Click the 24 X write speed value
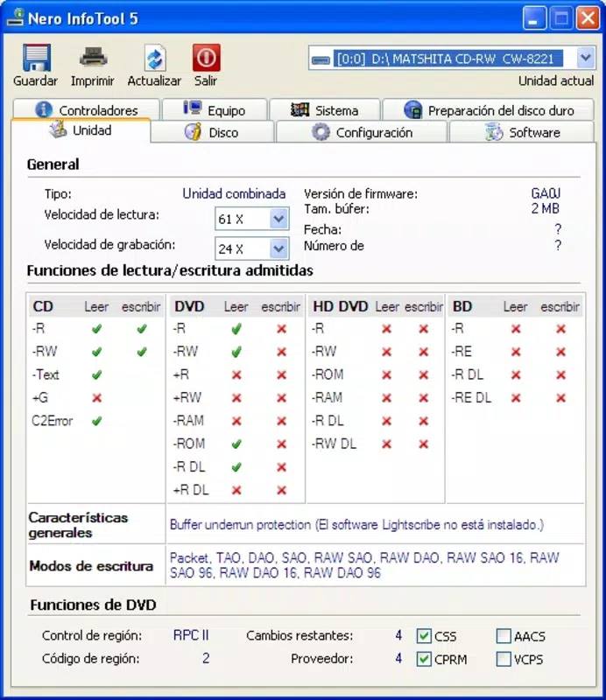606x700 pixels. click(231, 249)
